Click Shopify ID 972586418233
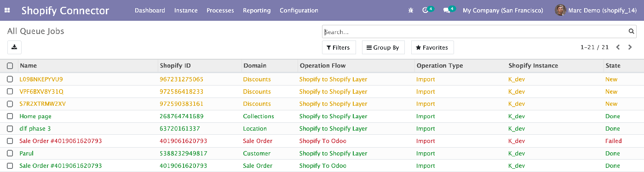 coord(181,92)
